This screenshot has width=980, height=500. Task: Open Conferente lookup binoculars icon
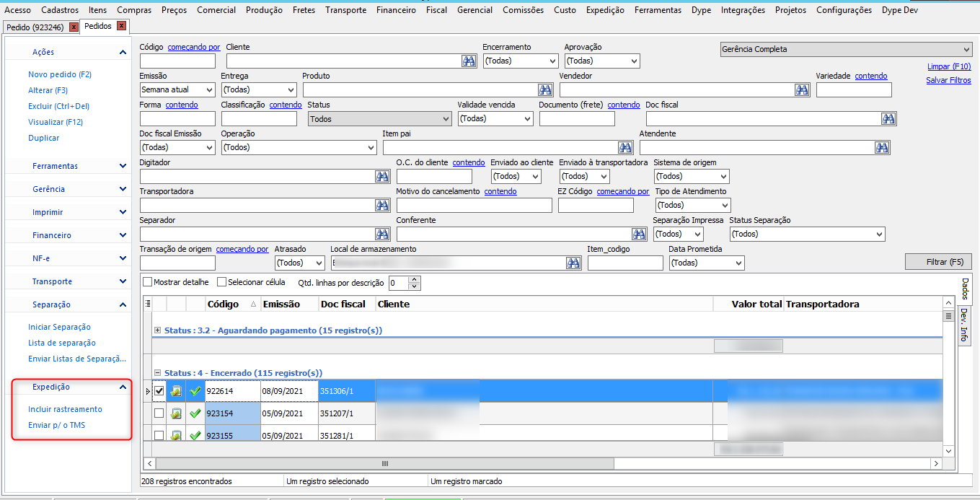[639, 234]
